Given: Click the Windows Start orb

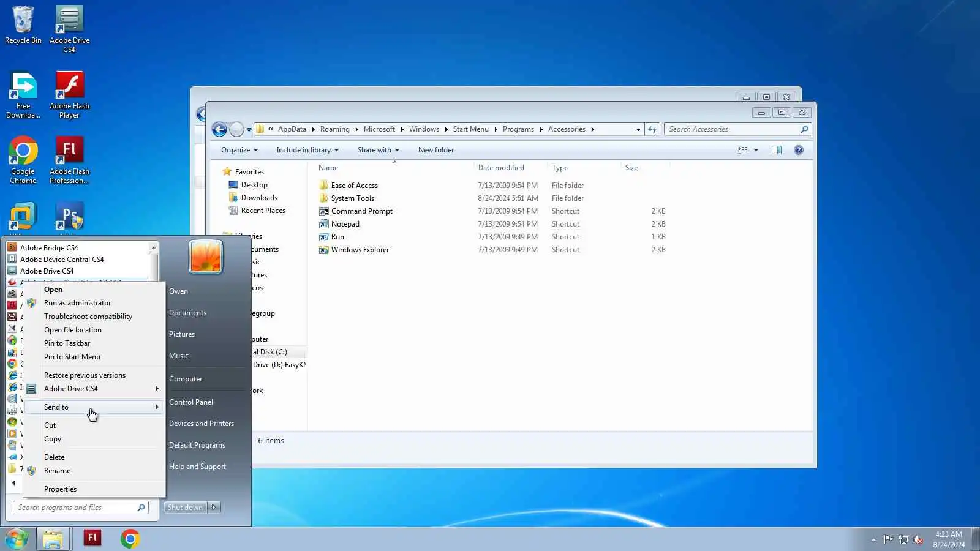Looking at the screenshot, I should point(17,539).
